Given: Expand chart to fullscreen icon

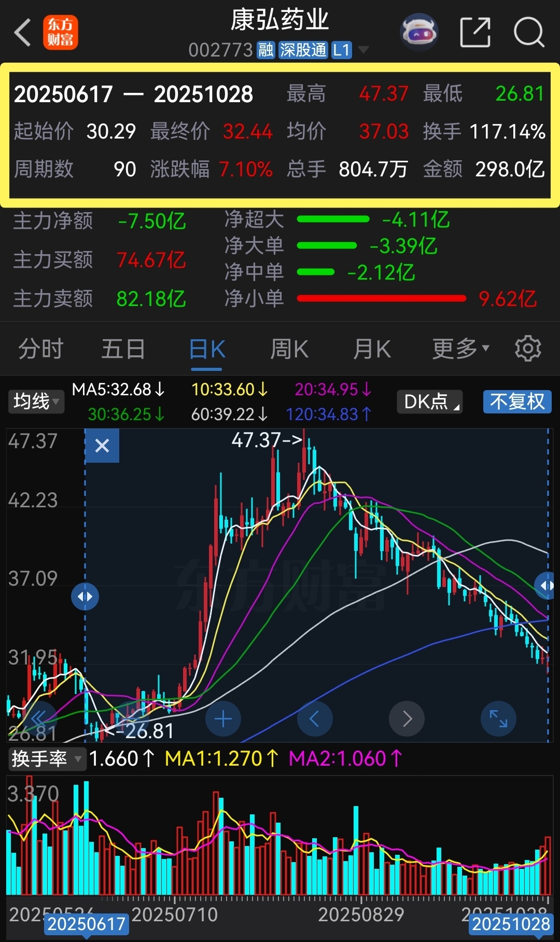Looking at the screenshot, I should (x=499, y=719).
